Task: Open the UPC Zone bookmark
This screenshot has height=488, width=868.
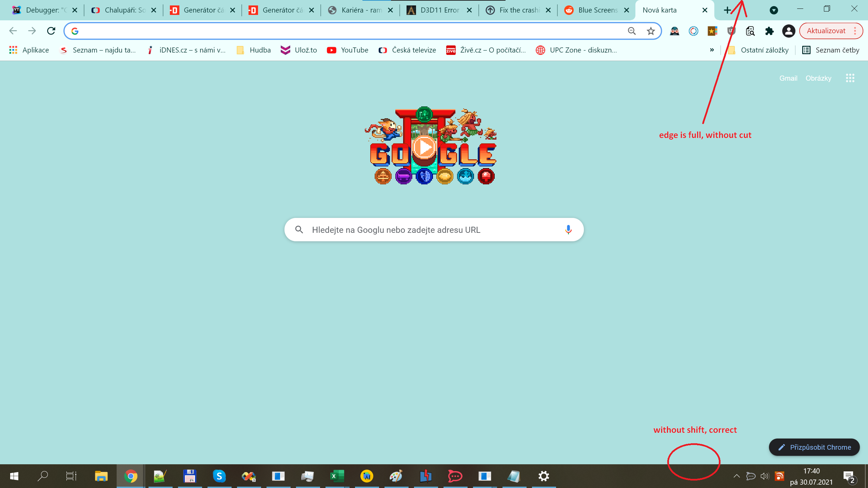Action: 576,50
